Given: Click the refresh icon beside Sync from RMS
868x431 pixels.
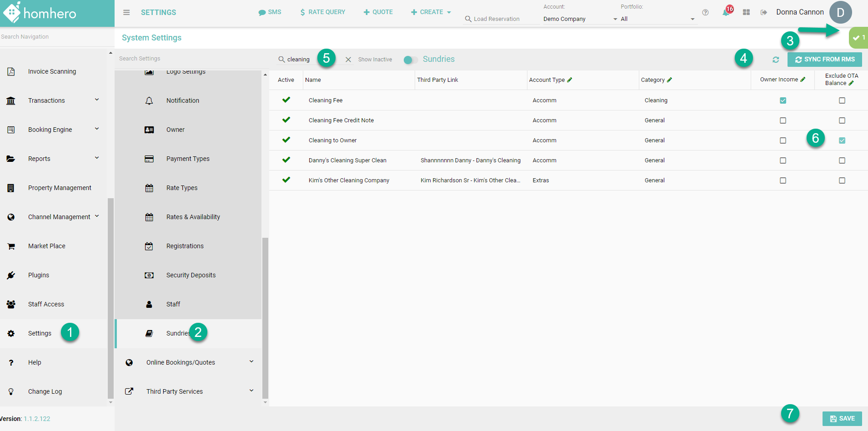Looking at the screenshot, I should coord(776,60).
